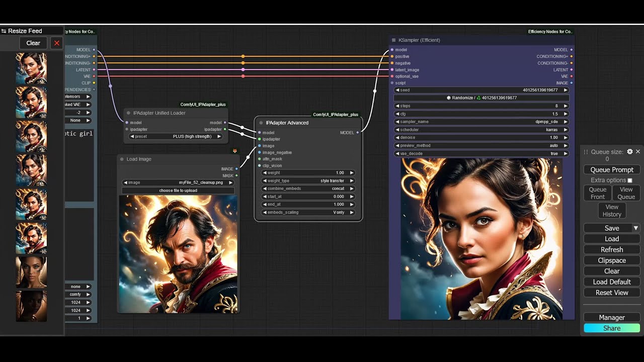The height and width of the screenshot is (362, 644).
Task: Increase end_at value with right arrow
Action: [352, 205]
